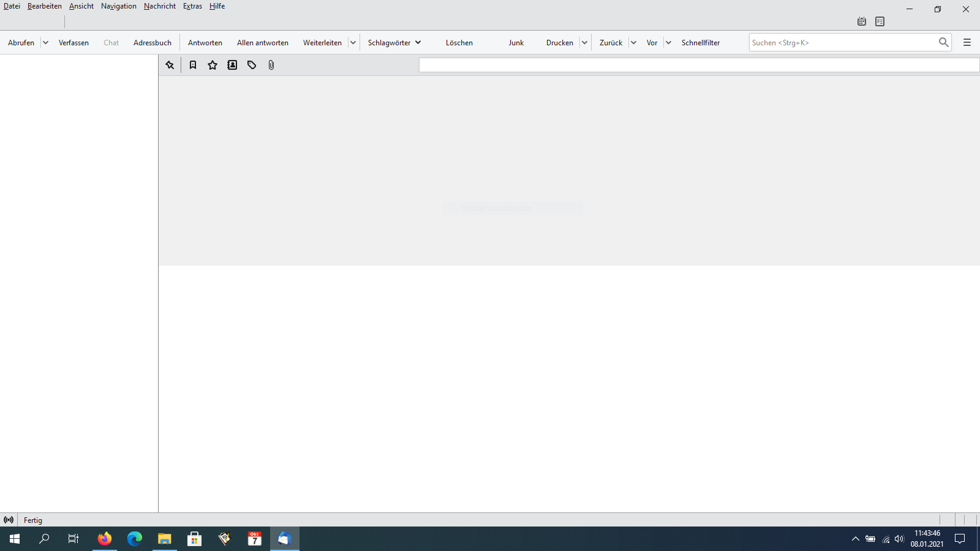Launch Microsoft Edge from the taskbar
This screenshot has height=551, width=980.
pos(135,539)
